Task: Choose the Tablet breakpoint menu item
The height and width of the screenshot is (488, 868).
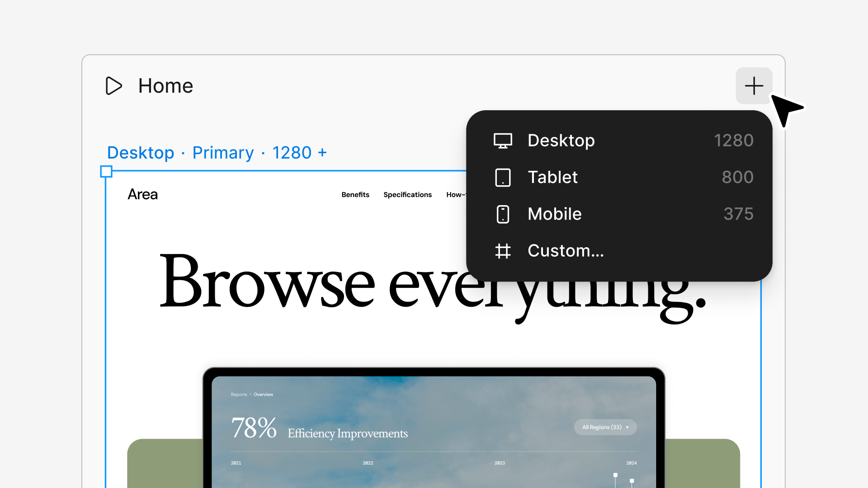Action: [x=619, y=177]
